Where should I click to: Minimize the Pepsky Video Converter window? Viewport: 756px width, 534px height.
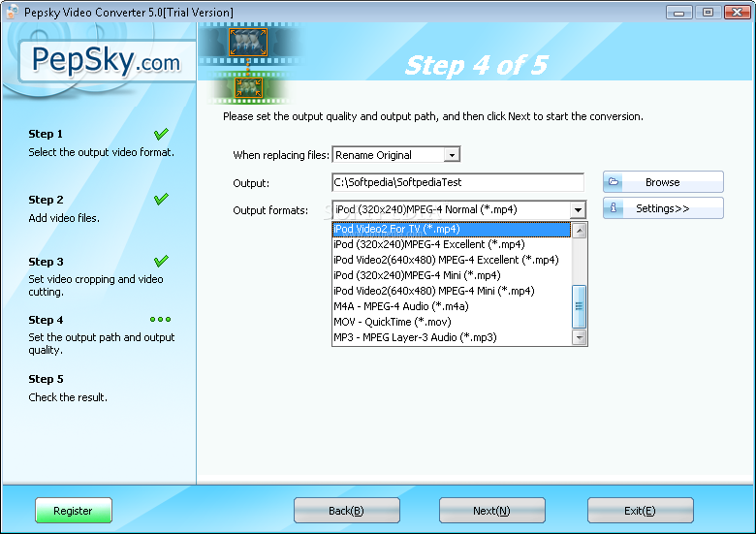678,12
